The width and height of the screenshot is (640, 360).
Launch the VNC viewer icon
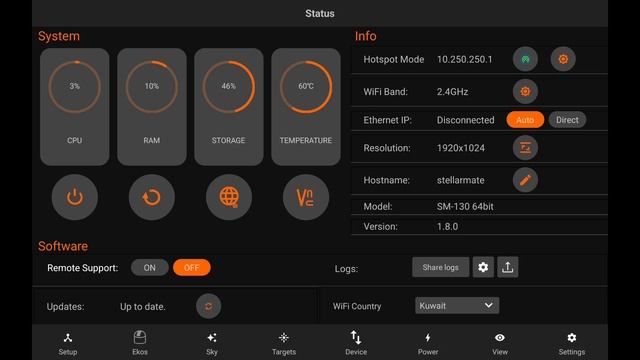pyautogui.click(x=306, y=197)
